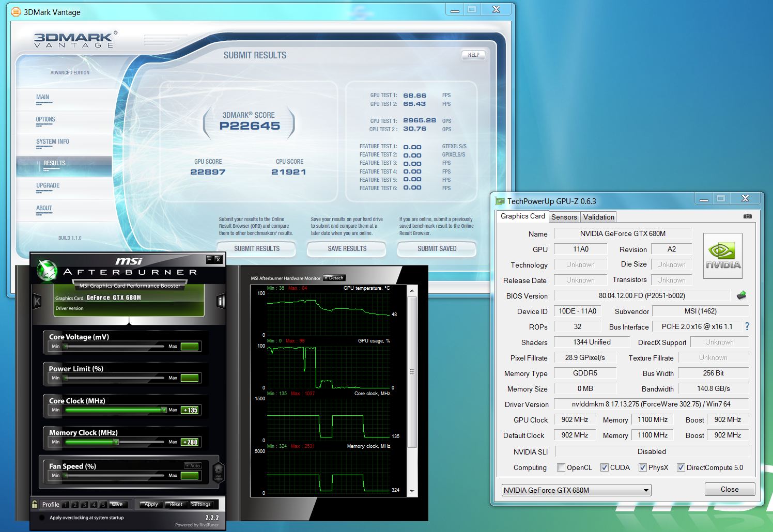Select the Graphics Card tab
Image resolution: width=773 pixels, height=532 pixels.
click(522, 216)
